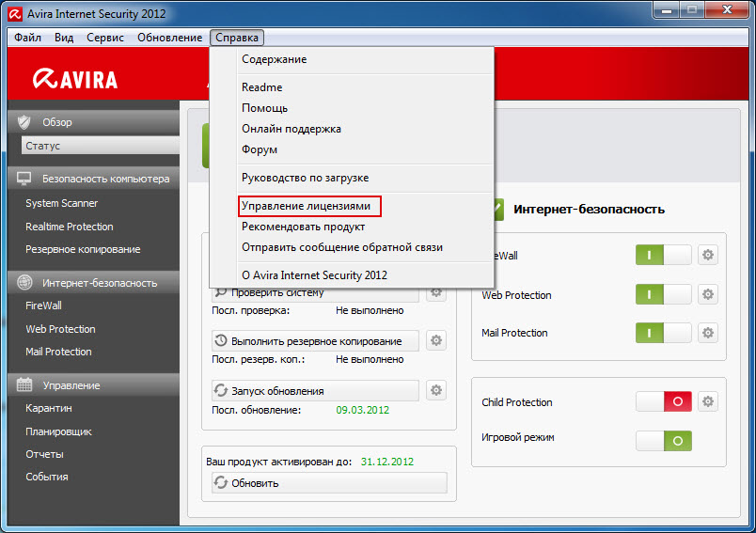The height and width of the screenshot is (533, 756).
Task: Click calendar icon next to Управление
Action: coord(24,384)
